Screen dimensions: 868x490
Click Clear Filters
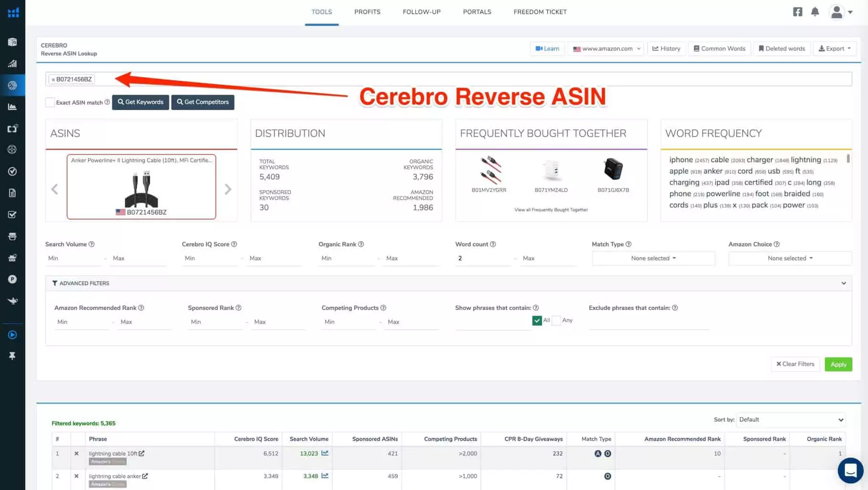point(795,364)
